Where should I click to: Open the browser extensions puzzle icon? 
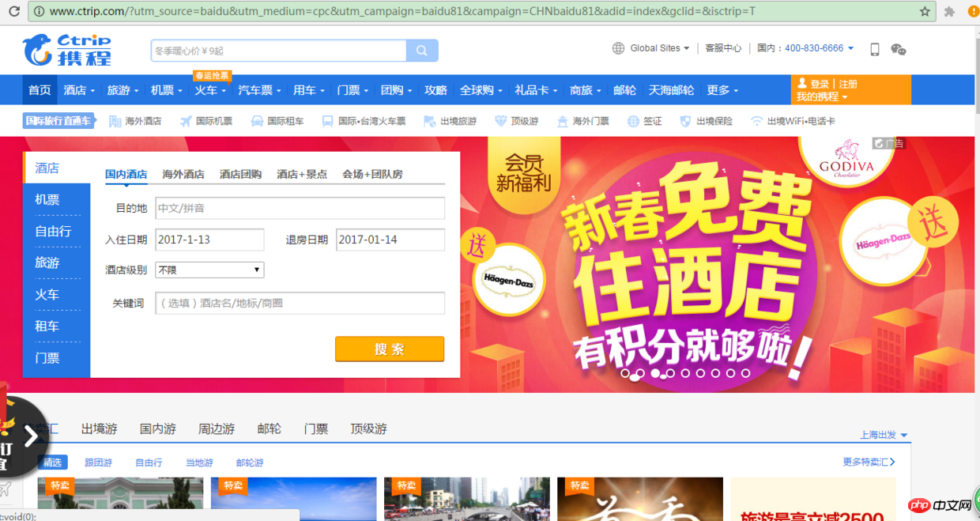pos(950,12)
